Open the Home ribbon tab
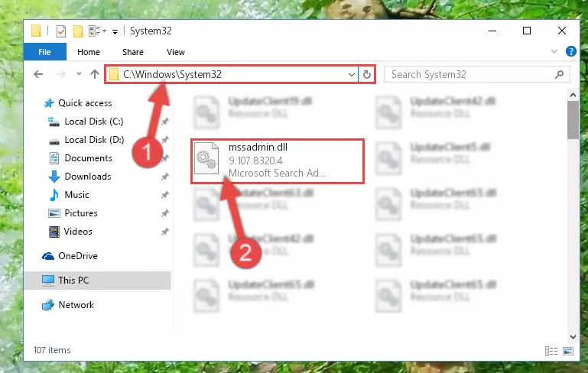 [89, 52]
